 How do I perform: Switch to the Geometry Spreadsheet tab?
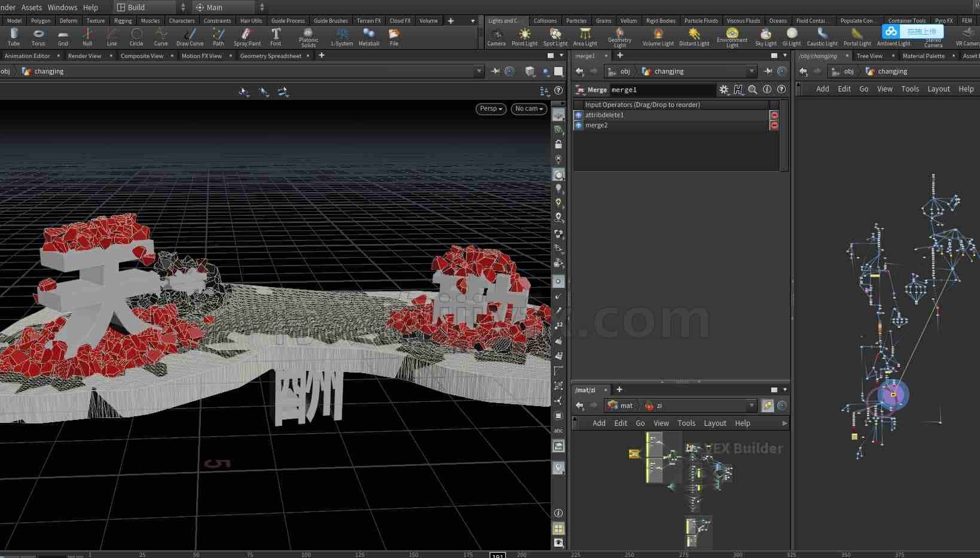(271, 56)
